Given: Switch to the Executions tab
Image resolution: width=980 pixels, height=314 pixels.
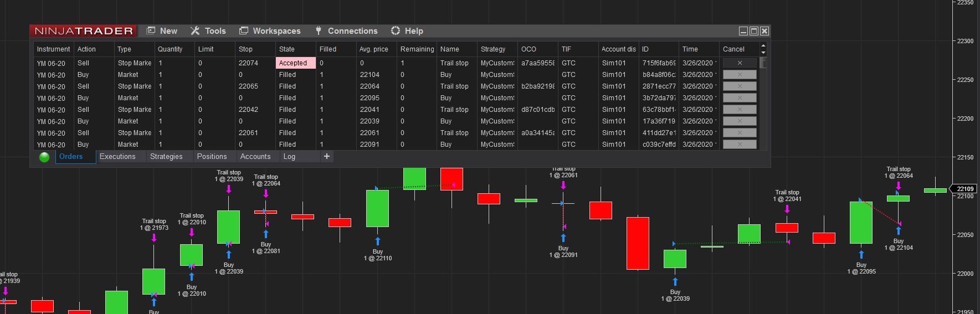Looking at the screenshot, I should point(117,157).
